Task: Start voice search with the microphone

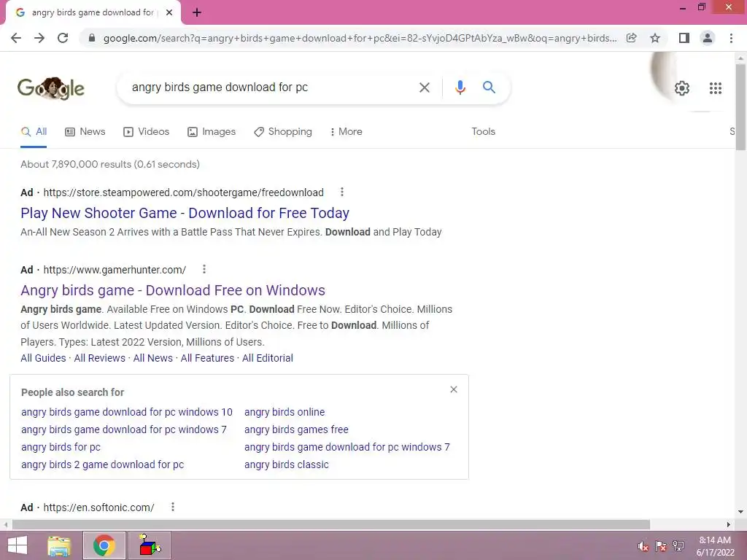Action: coord(460,87)
